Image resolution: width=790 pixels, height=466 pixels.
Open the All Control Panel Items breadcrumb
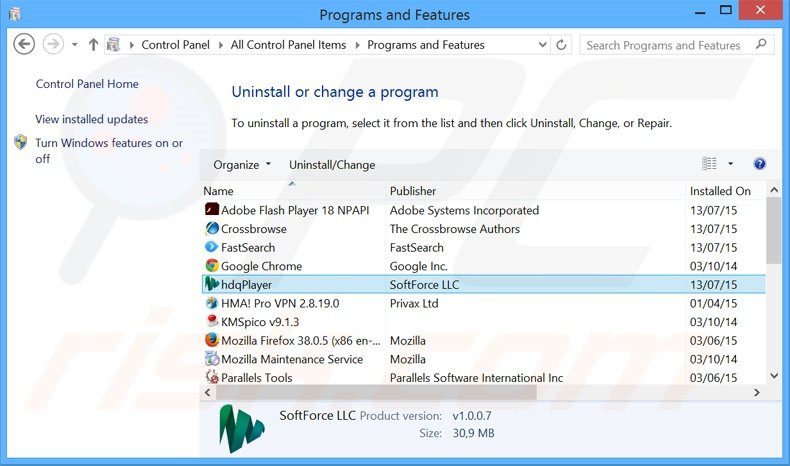coord(288,45)
